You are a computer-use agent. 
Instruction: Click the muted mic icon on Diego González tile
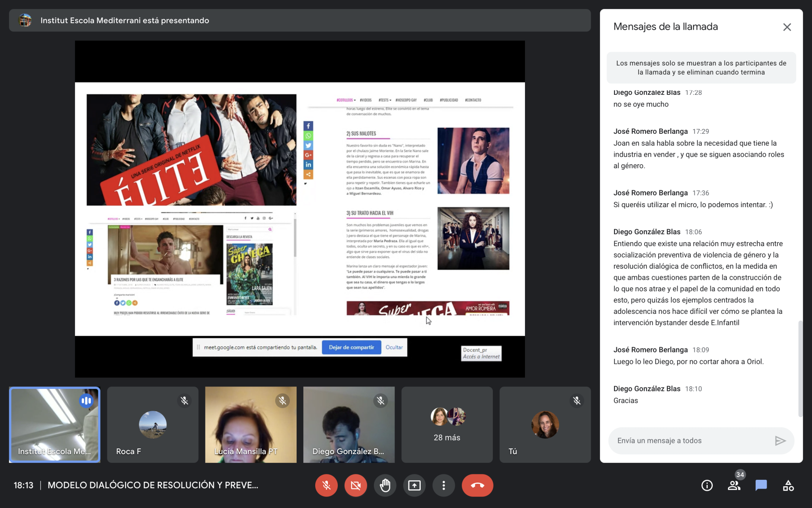[381, 401]
